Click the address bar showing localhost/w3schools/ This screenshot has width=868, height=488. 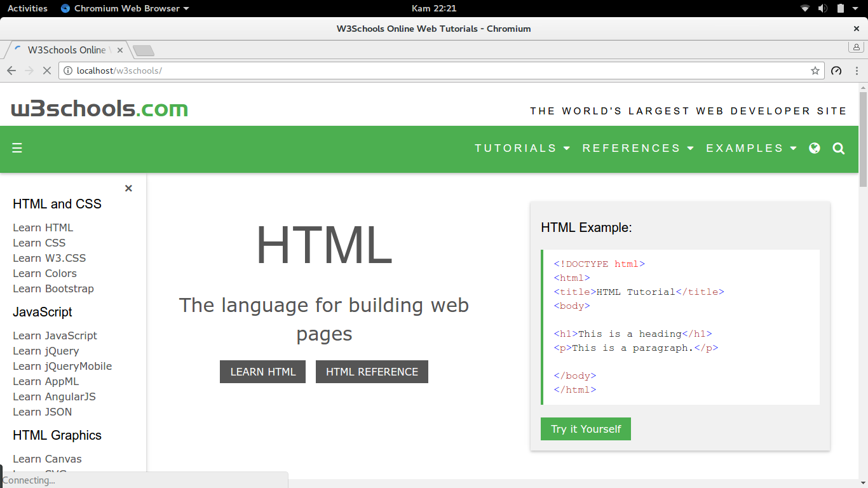coord(442,71)
